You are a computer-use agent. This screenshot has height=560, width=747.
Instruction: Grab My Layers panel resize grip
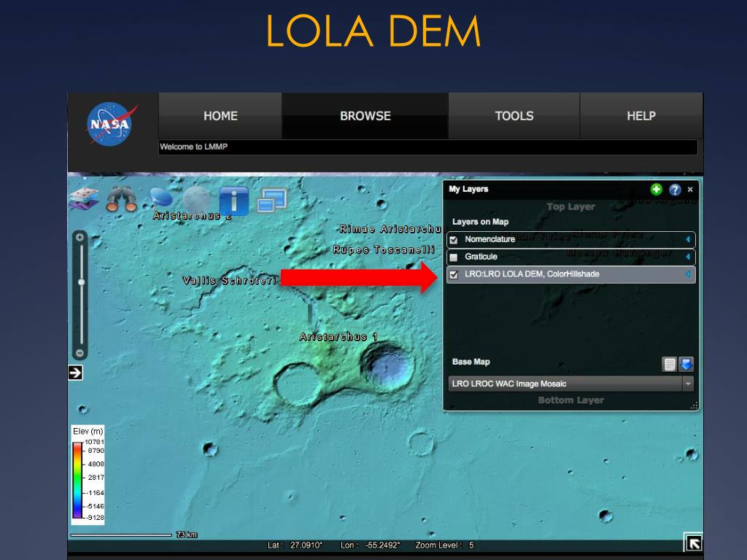(x=694, y=405)
